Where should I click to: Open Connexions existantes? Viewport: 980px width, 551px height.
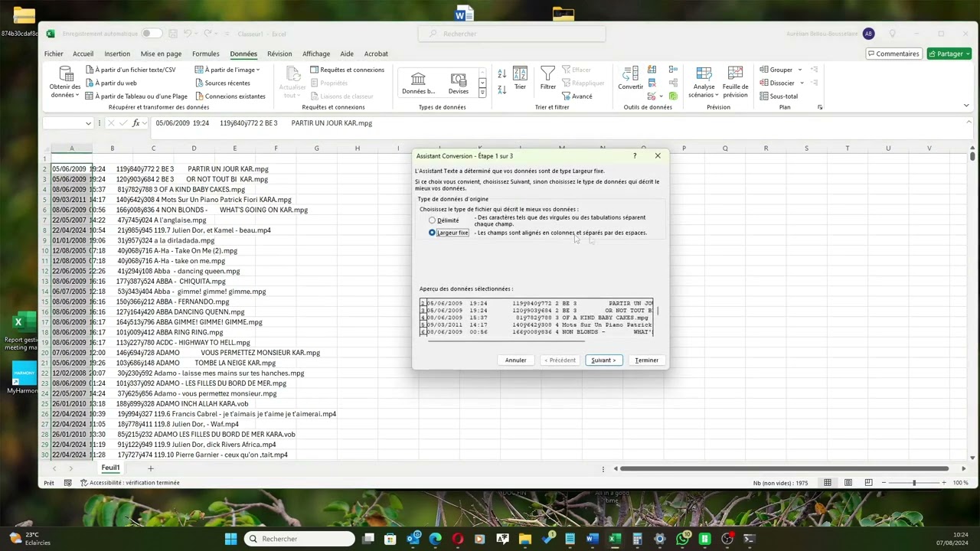230,96
